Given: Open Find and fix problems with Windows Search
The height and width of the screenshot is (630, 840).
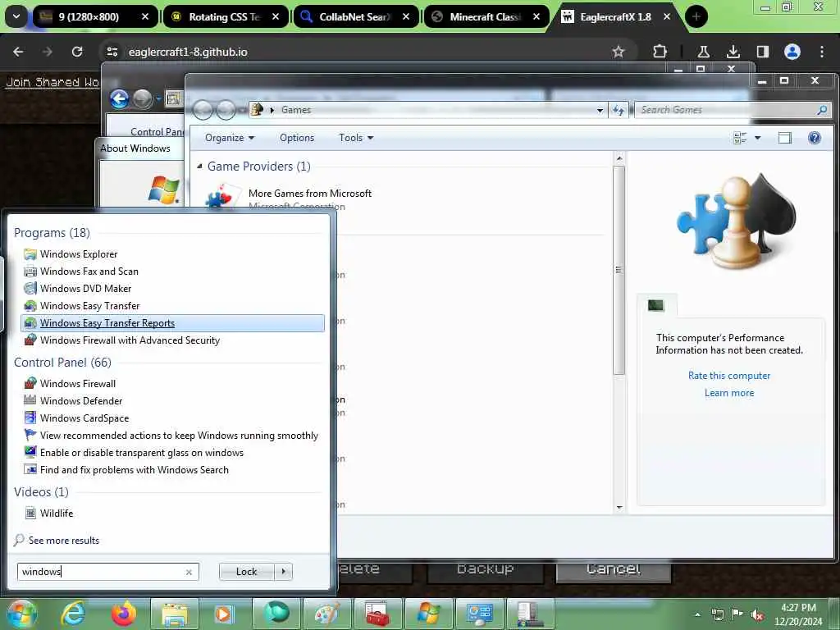Looking at the screenshot, I should tap(126, 469).
